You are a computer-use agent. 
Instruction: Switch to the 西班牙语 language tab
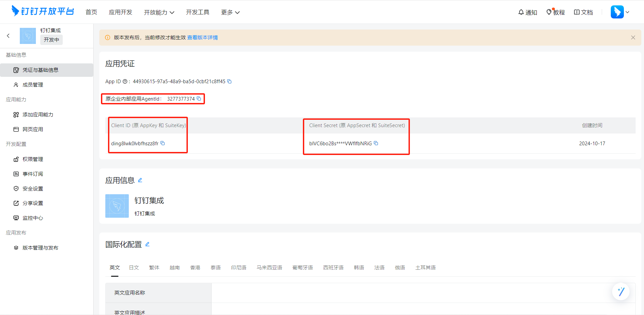[x=333, y=268]
